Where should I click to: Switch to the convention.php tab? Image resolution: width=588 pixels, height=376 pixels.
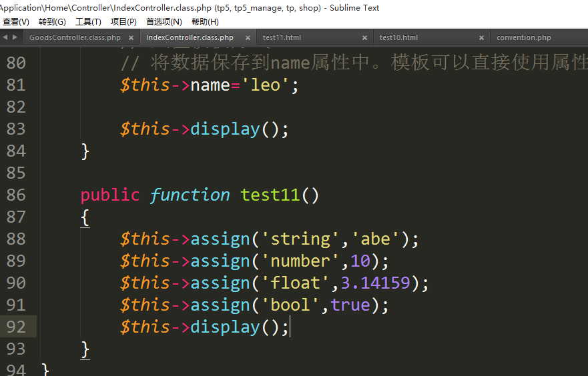524,38
